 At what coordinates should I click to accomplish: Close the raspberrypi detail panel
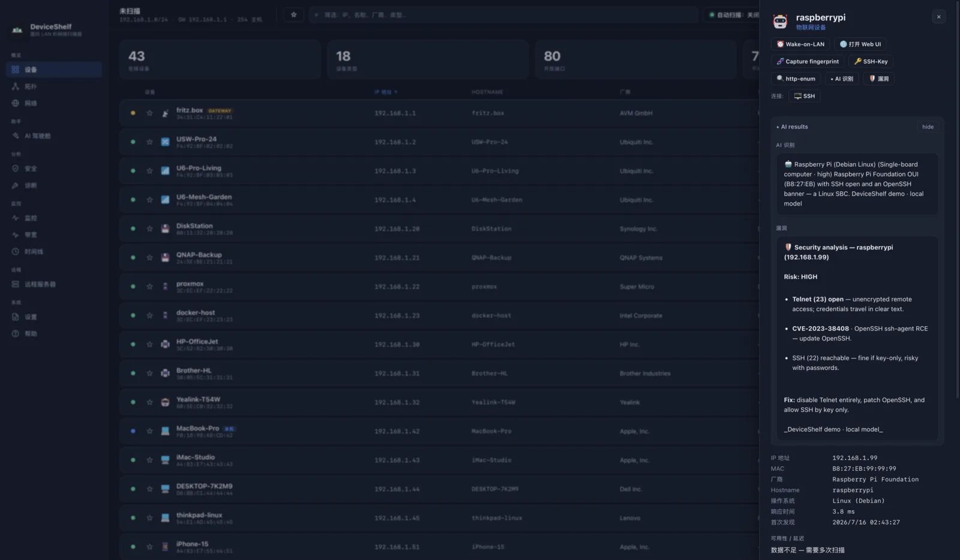[x=938, y=17]
